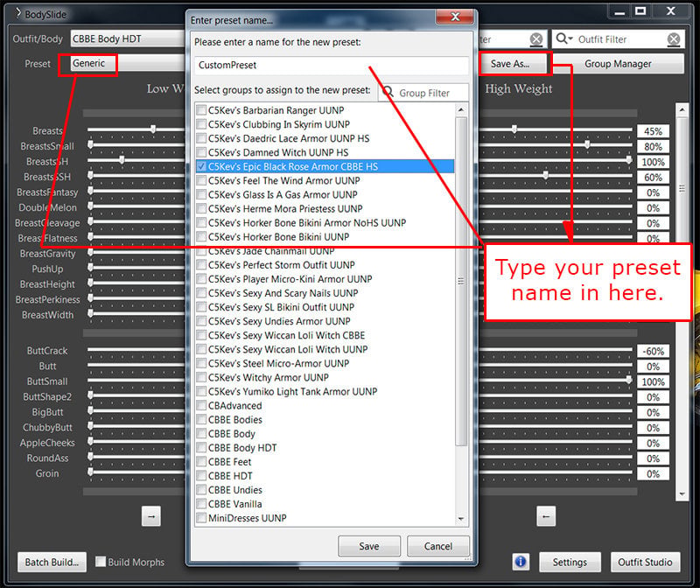This screenshot has height=588, width=700.
Task: Click the Breasts 45% value box
Action: 653,131
